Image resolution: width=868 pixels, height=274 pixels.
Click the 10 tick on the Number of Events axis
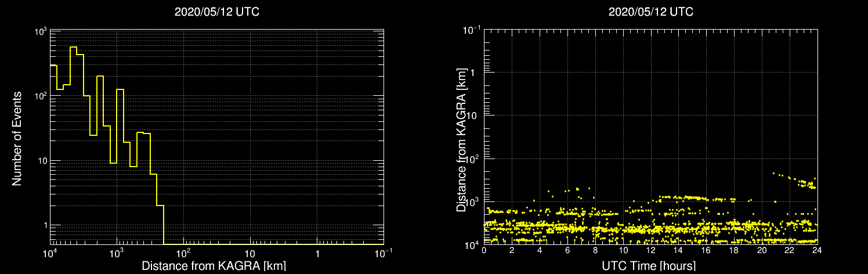[42, 161]
